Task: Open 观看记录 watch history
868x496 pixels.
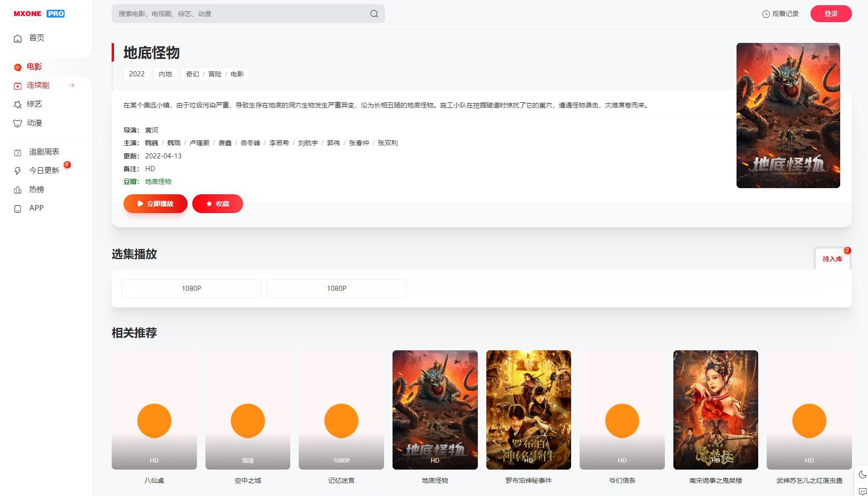Action: click(x=779, y=14)
